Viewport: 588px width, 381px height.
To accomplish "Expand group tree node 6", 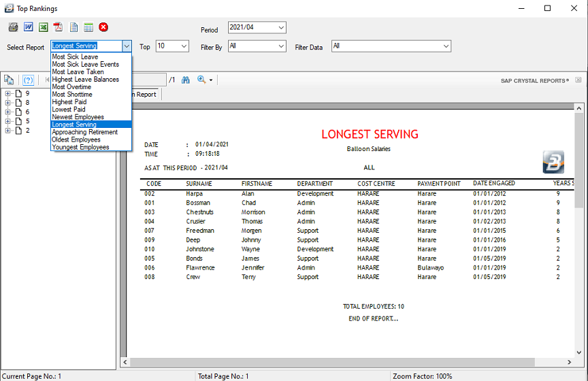I will (x=7, y=112).
